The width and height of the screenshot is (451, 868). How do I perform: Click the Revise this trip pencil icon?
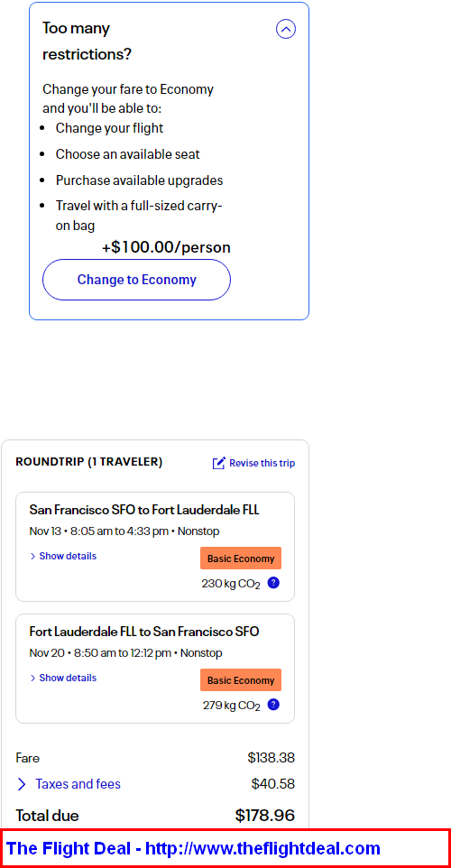[219, 463]
